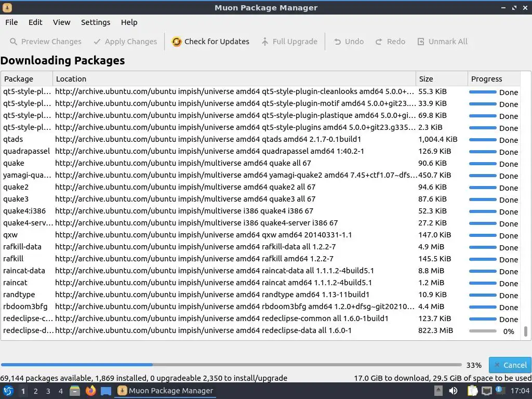Viewport: 532px width, 399px height.
Task: Click the redeclipse-data 0% progress bar
Action: [x=483, y=331]
